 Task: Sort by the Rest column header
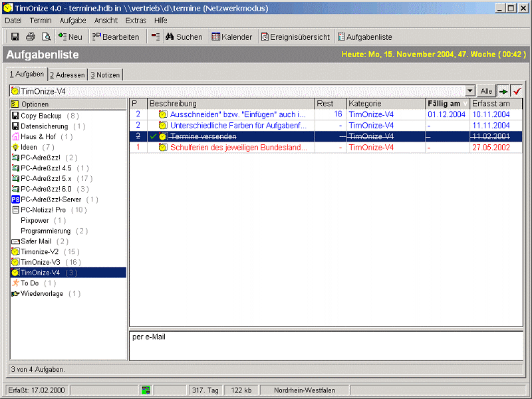pos(331,104)
